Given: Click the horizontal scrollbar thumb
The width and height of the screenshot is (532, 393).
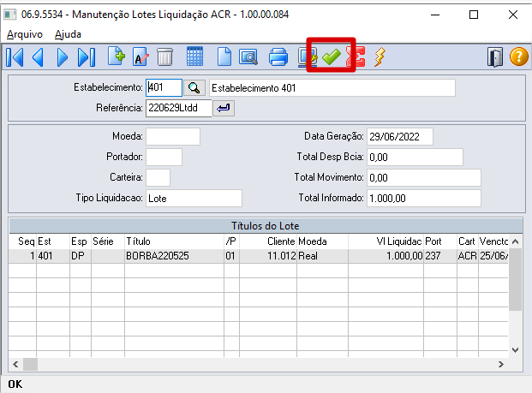Looking at the screenshot, I should (30, 365).
